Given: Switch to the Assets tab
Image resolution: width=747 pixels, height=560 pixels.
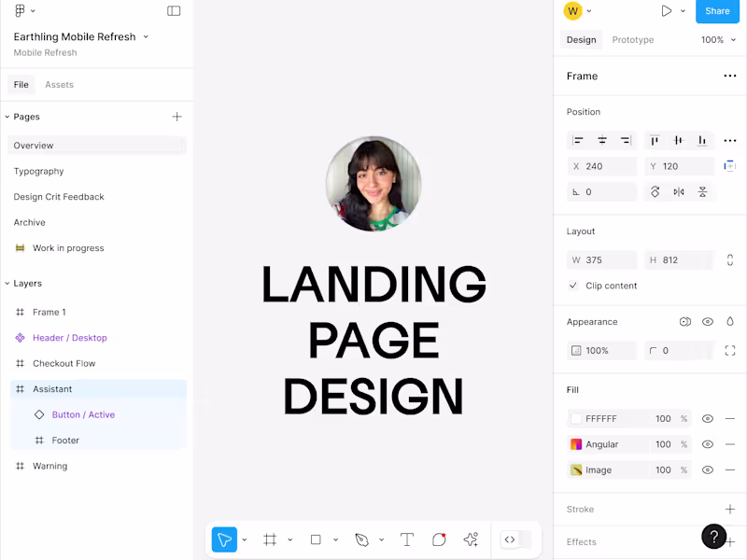Looking at the screenshot, I should (59, 84).
